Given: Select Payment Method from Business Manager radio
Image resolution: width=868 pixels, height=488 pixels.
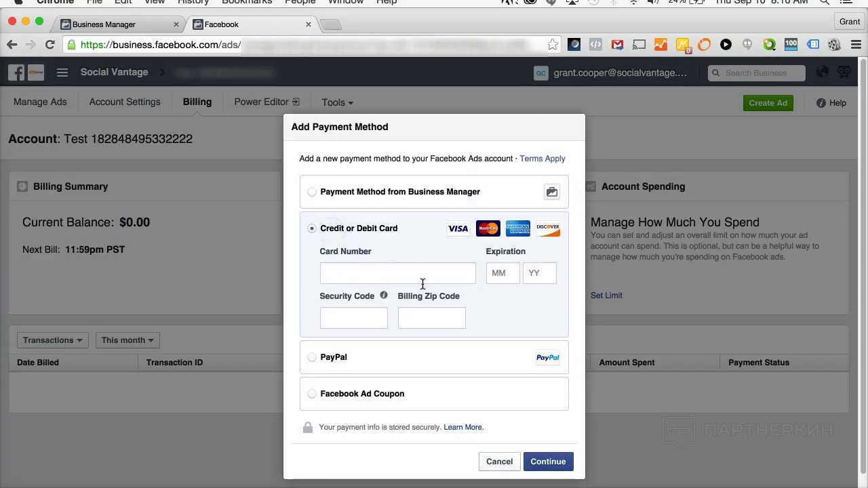Looking at the screenshot, I should pyautogui.click(x=312, y=192).
